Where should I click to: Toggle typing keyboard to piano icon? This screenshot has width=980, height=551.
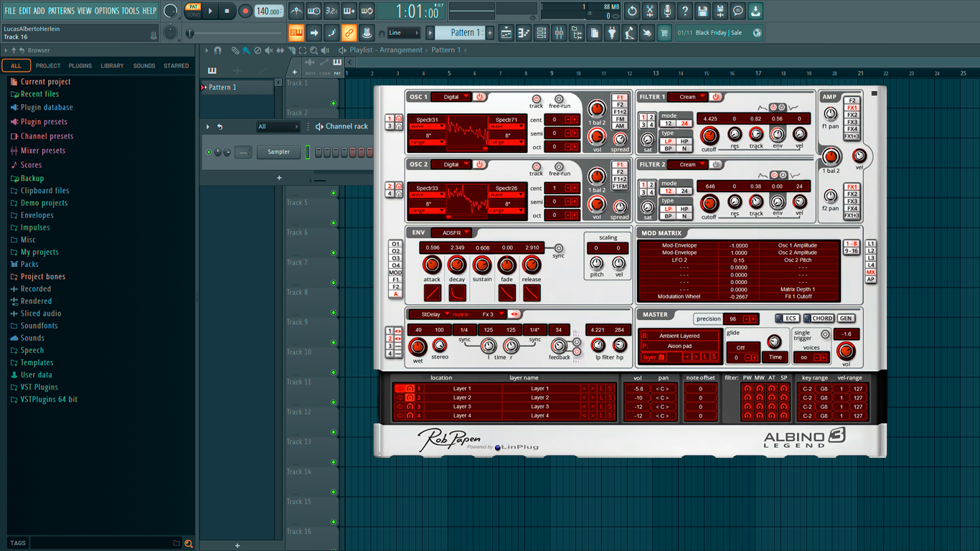pos(296,33)
